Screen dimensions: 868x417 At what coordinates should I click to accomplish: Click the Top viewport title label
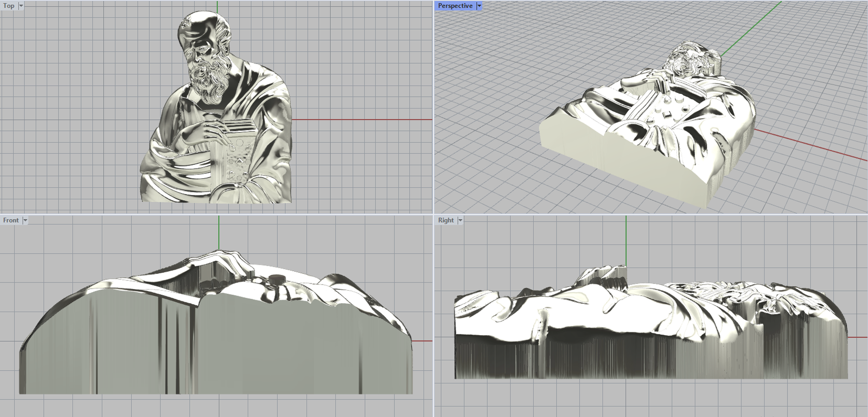[x=9, y=6]
